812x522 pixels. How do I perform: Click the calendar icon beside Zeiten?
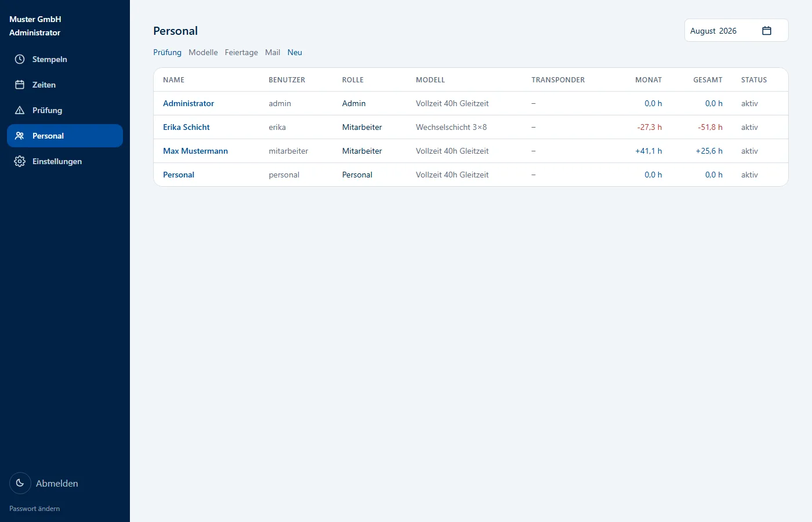20,85
